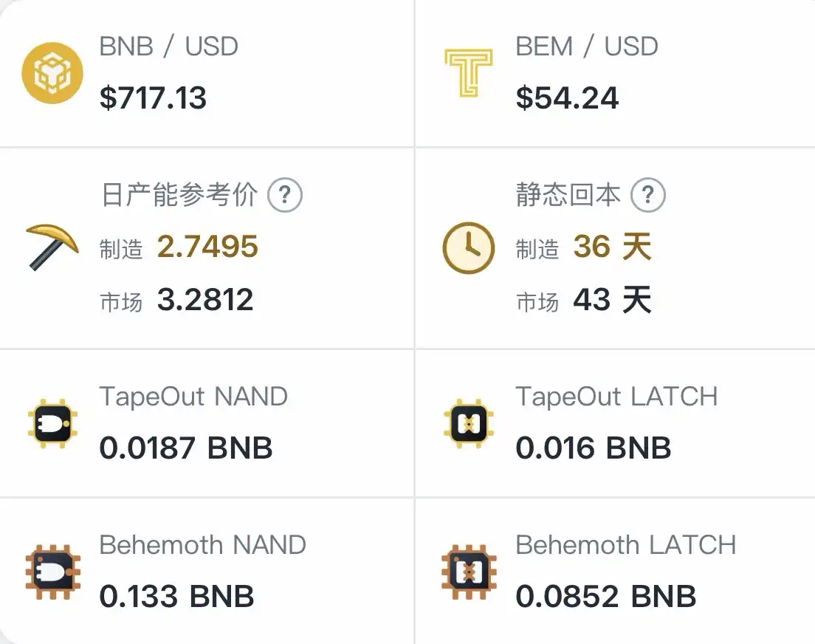Viewport: 815px width, 644px height.
Task: Select the Behemoth NAND chip icon
Action: [52, 572]
